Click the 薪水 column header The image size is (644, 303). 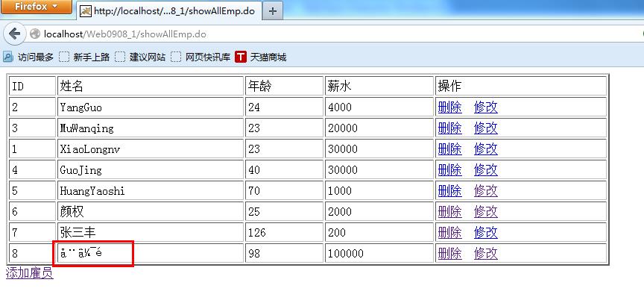[379, 86]
